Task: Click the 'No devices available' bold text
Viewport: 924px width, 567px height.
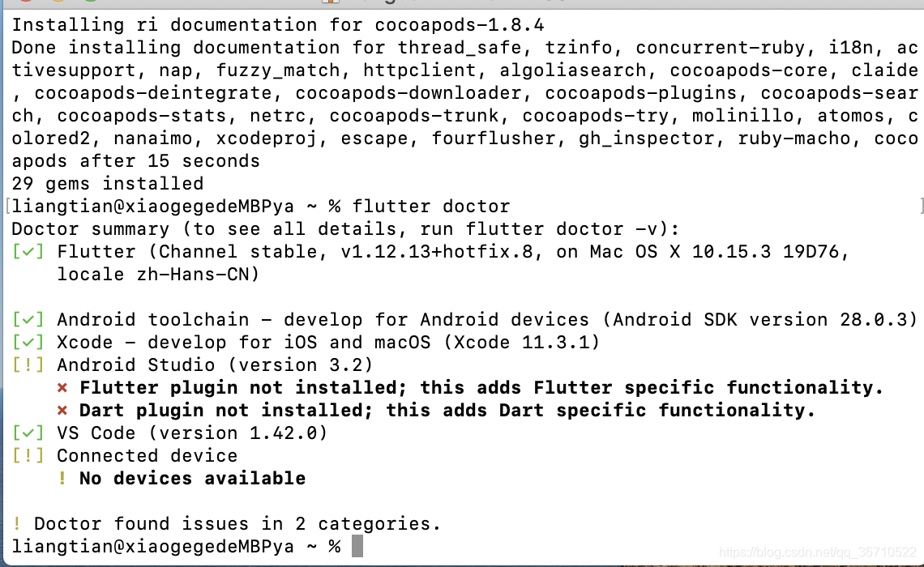Action: click(x=193, y=478)
